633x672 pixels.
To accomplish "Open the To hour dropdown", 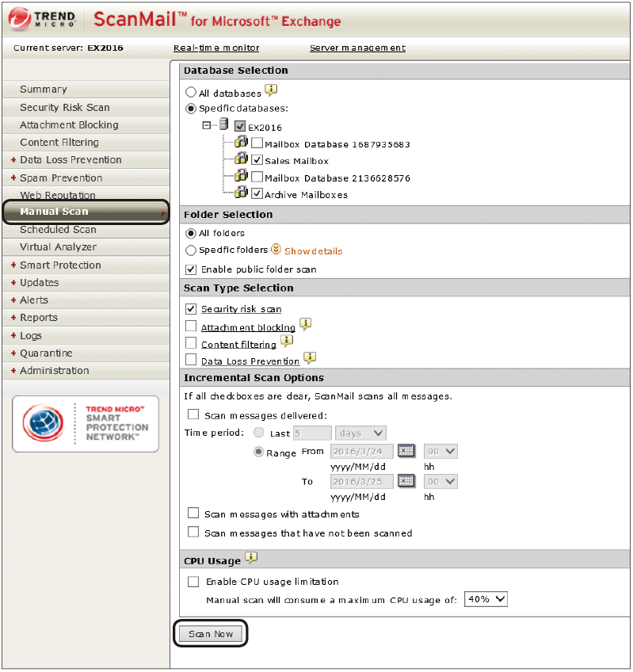I will pyautogui.click(x=440, y=481).
